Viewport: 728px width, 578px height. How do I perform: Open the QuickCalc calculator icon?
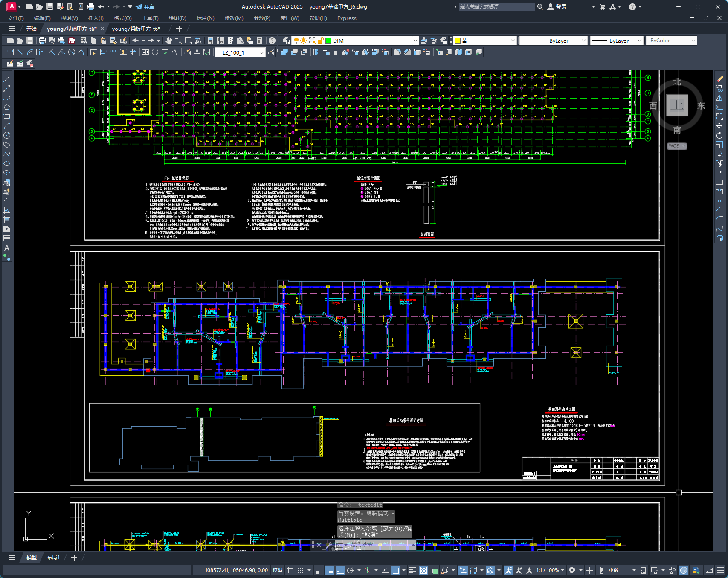(x=260, y=41)
